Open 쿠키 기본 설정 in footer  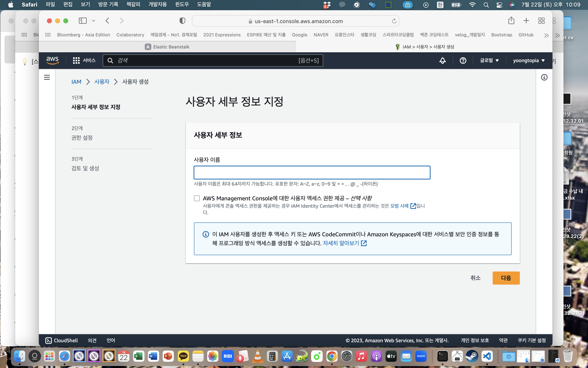point(532,340)
